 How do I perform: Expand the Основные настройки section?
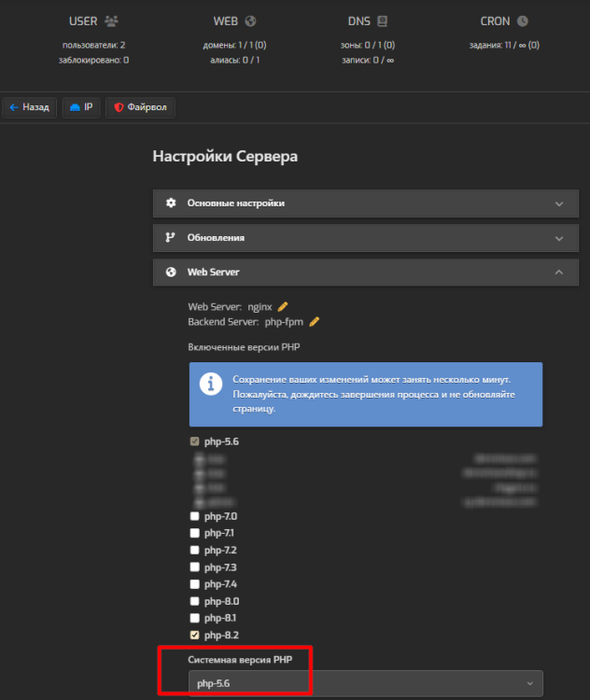[x=365, y=203]
